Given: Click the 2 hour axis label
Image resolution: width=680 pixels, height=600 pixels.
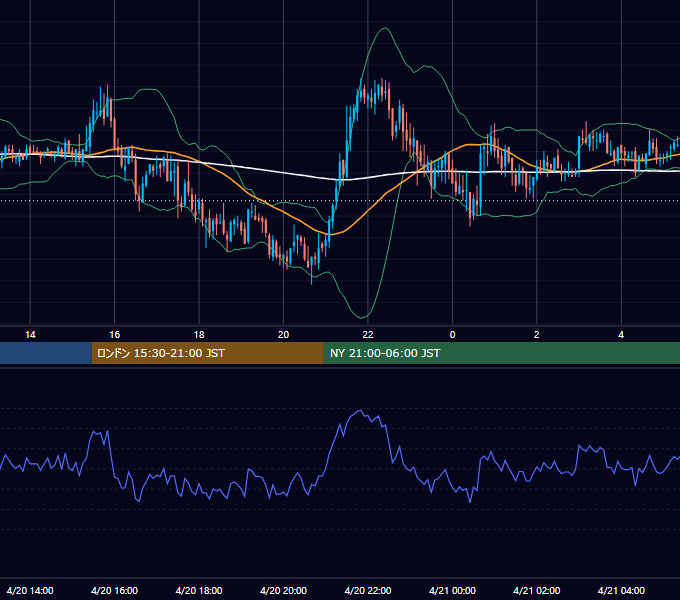Looking at the screenshot, I should (536, 334).
